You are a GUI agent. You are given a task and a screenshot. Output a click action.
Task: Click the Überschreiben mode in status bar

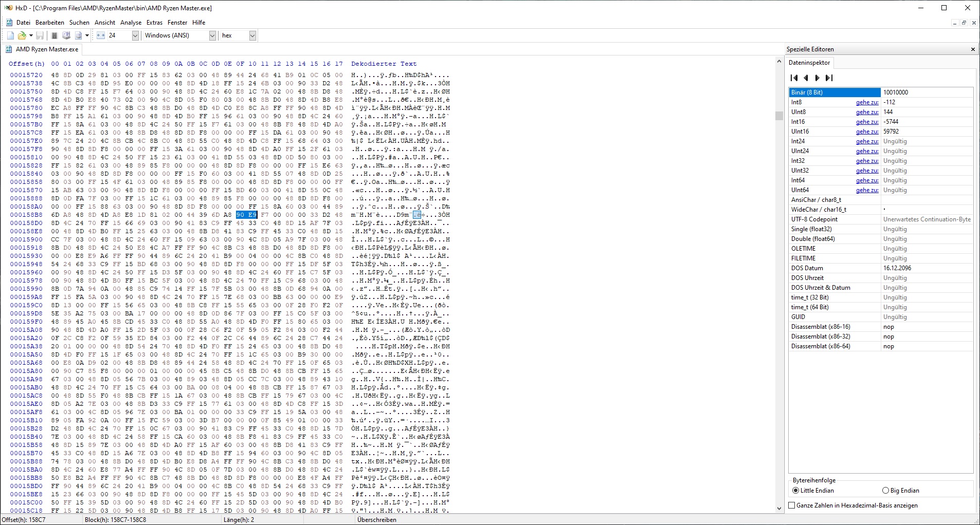[376, 520]
